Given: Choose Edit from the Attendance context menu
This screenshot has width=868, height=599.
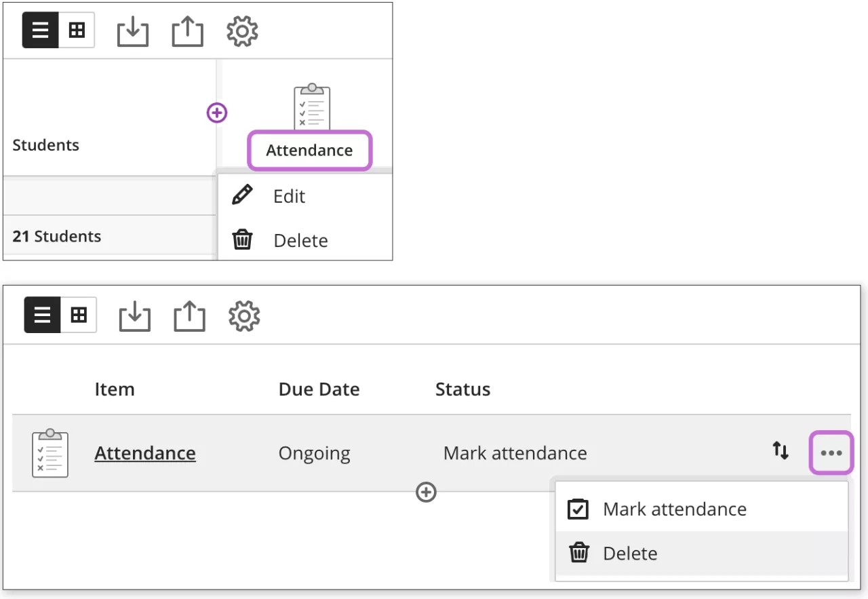Looking at the screenshot, I should 289,196.
